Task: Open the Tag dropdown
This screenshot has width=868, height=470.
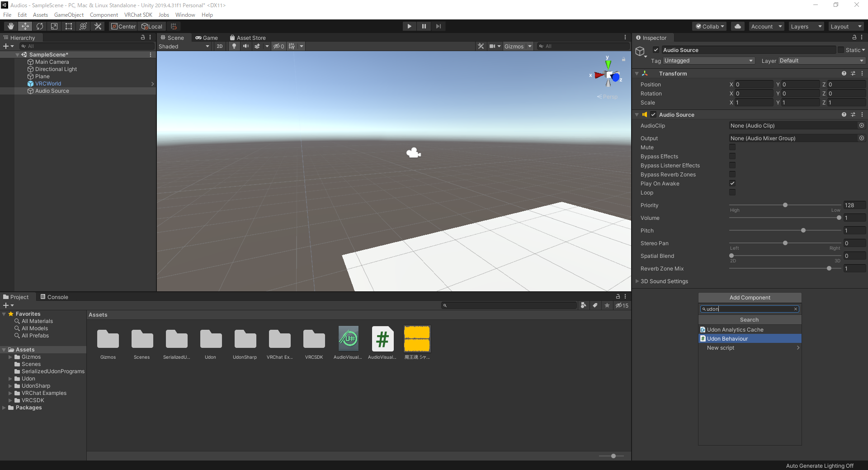Action: click(x=708, y=61)
